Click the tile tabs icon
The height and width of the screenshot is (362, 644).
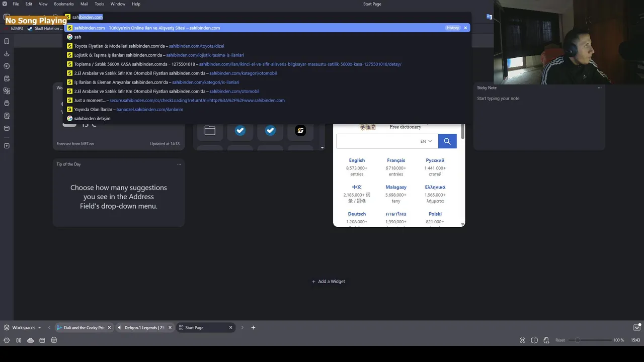(534, 340)
